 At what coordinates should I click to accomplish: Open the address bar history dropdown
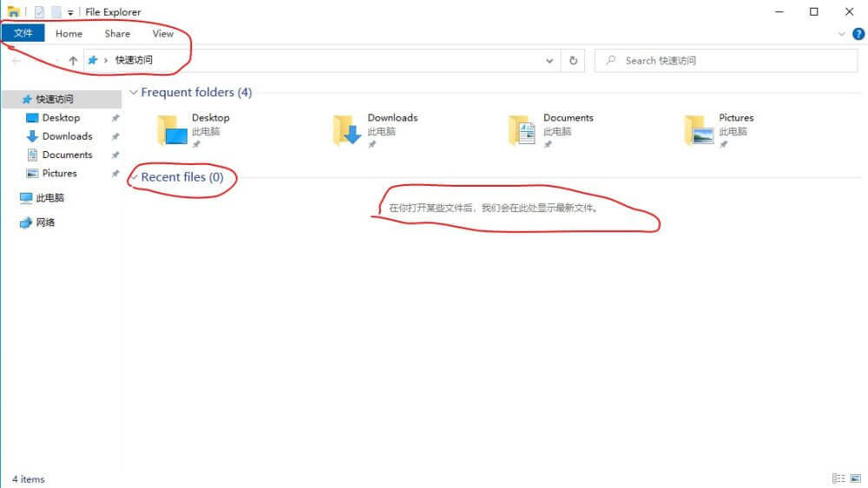point(549,61)
